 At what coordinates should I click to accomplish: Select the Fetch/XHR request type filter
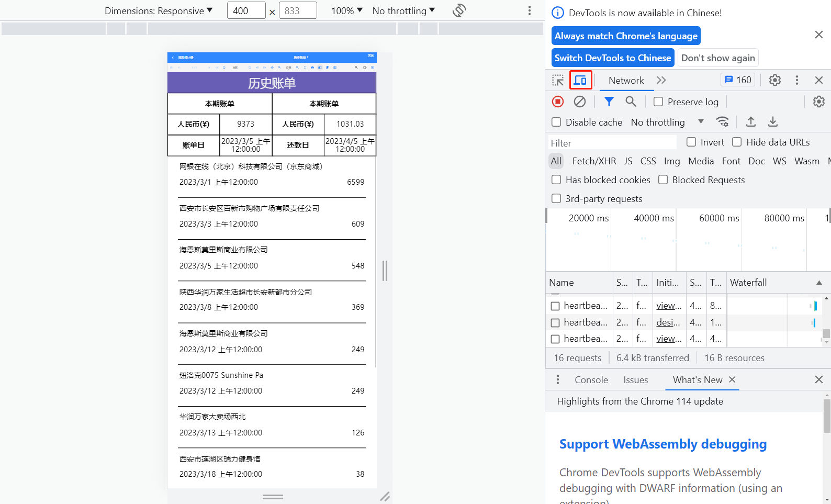point(594,161)
